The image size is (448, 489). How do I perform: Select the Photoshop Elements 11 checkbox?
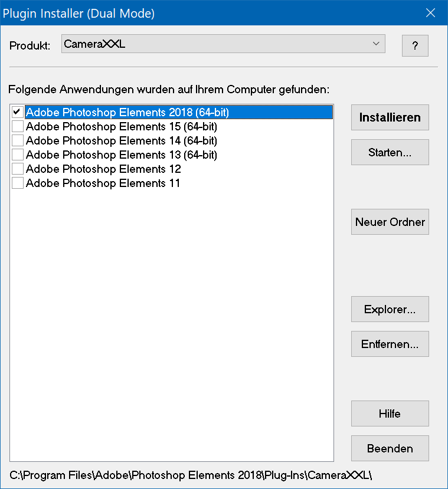tap(18, 183)
